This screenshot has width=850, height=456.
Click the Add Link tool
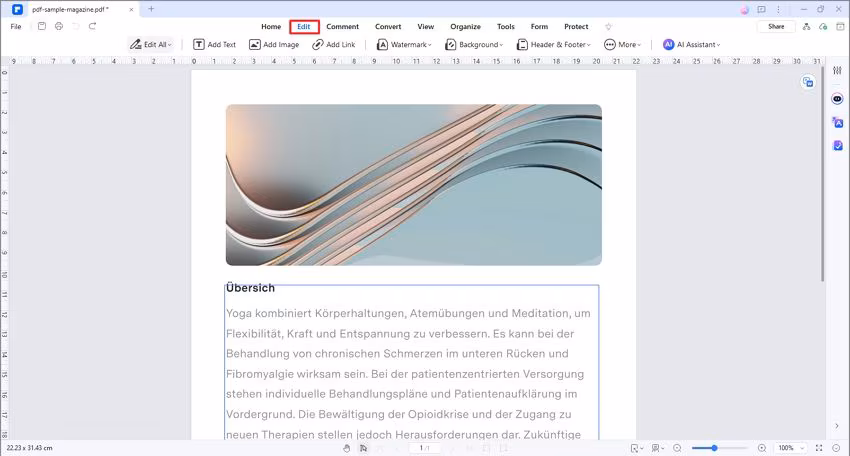click(334, 44)
